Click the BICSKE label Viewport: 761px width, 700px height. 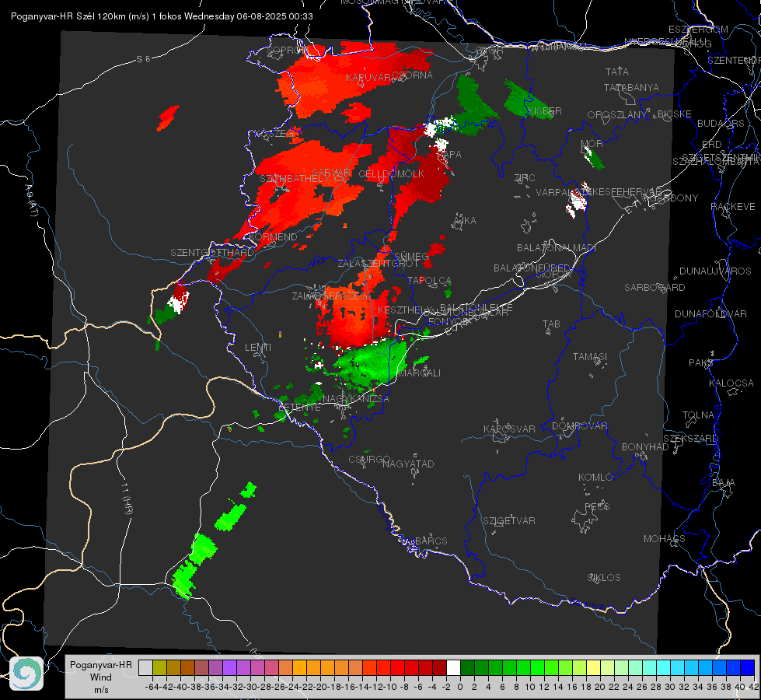[x=674, y=114]
